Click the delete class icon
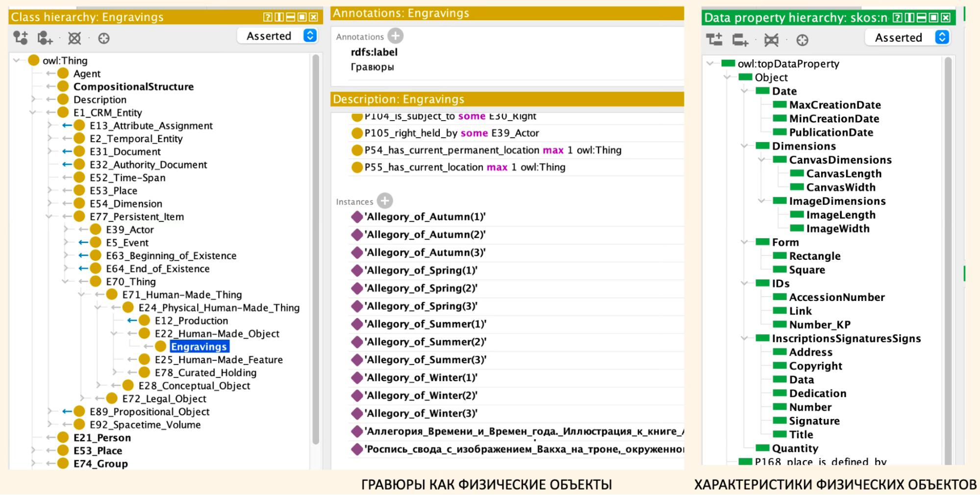This screenshot has width=980, height=495. pos(75,38)
